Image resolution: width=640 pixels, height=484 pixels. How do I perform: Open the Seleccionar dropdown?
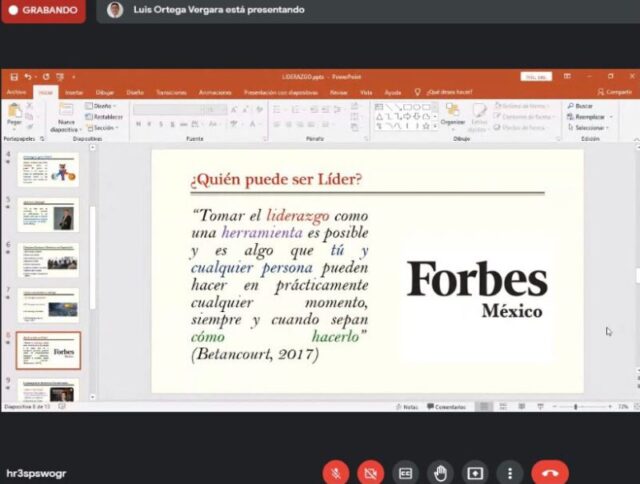pos(588,128)
